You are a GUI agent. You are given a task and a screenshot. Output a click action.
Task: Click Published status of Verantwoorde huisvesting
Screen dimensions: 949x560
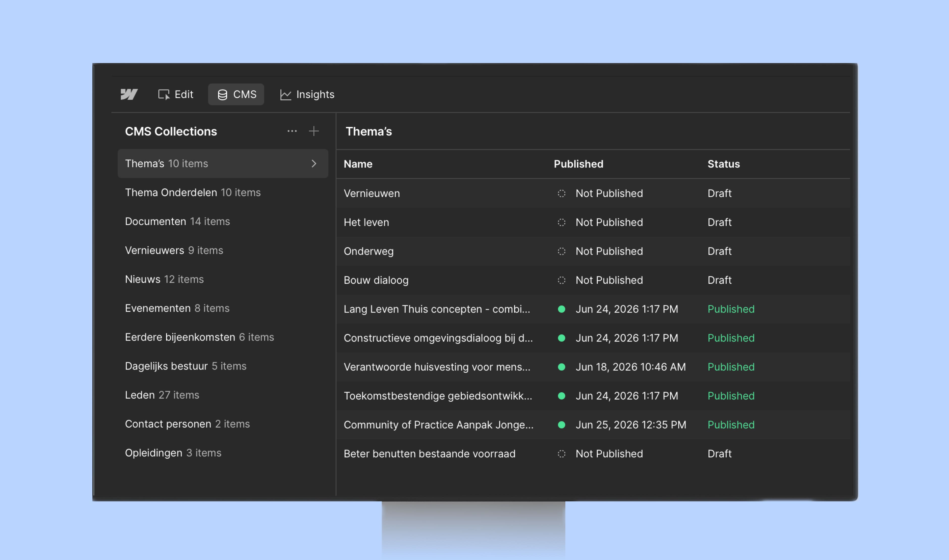click(731, 367)
